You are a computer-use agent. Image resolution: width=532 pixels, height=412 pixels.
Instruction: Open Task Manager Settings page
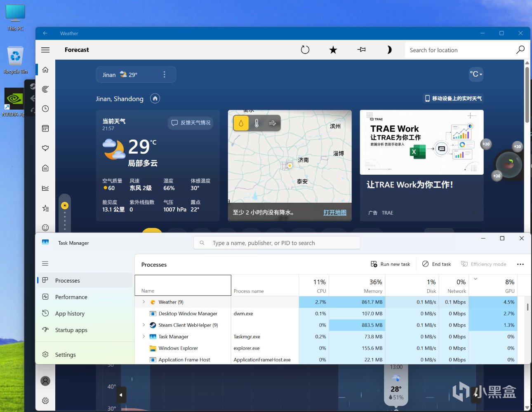[x=85, y=355]
